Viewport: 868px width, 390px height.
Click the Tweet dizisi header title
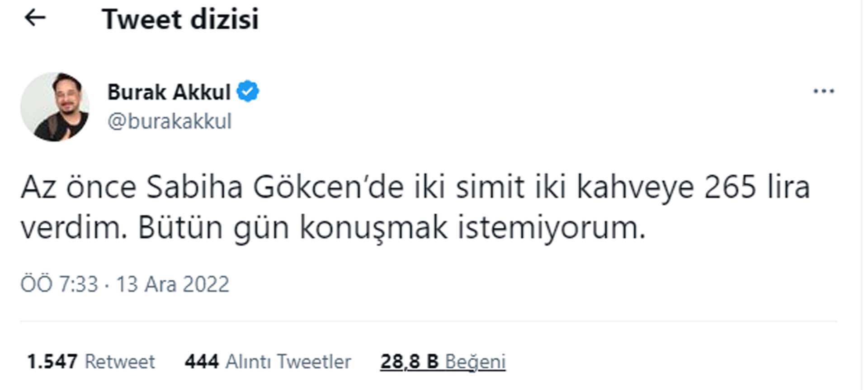tap(181, 19)
